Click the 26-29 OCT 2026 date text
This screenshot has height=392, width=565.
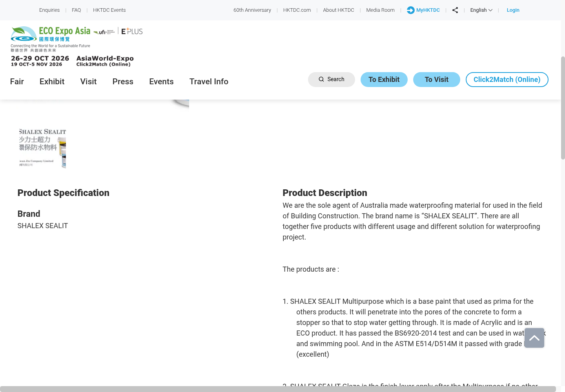point(40,58)
